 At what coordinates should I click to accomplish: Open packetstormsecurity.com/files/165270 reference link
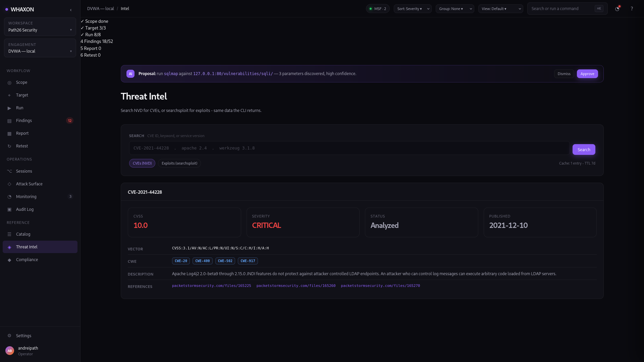[380, 286]
